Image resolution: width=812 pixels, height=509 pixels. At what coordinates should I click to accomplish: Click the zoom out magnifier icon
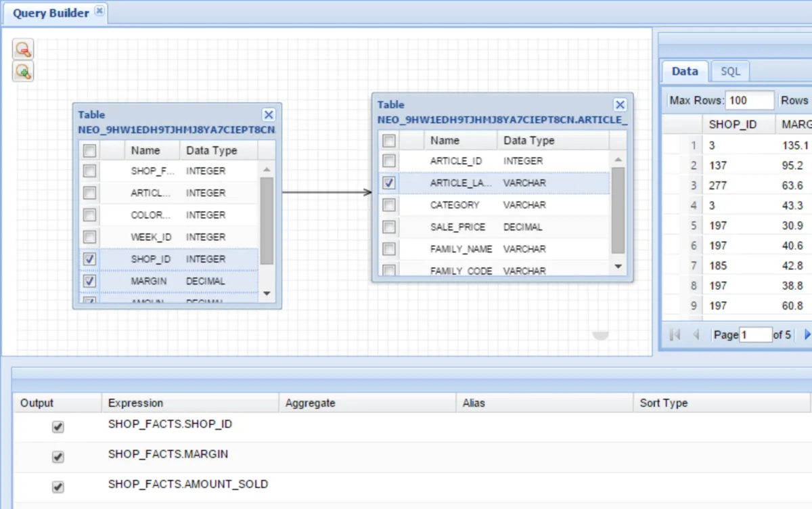[23, 49]
